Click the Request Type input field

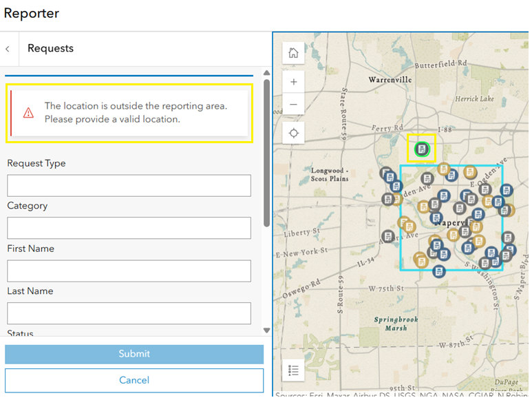(129, 186)
